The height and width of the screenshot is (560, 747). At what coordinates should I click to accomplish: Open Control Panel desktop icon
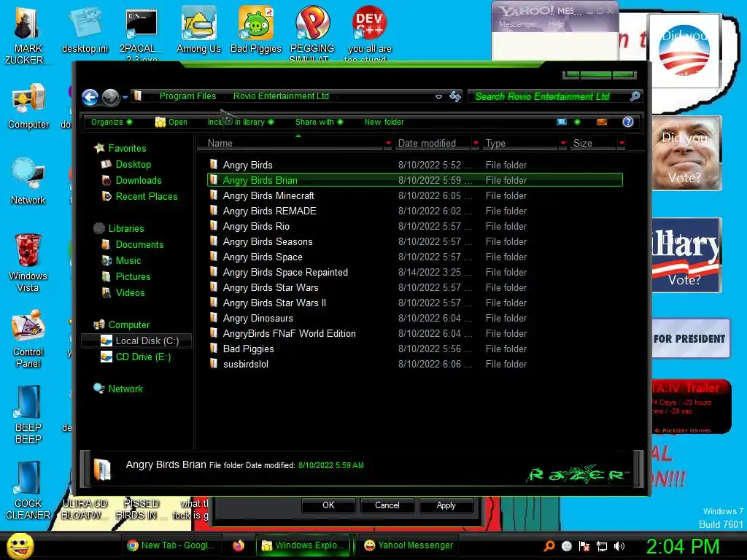click(x=28, y=338)
